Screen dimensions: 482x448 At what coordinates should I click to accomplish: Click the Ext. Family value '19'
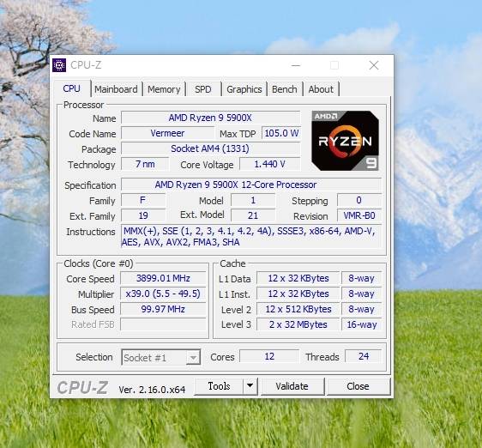pos(143,215)
